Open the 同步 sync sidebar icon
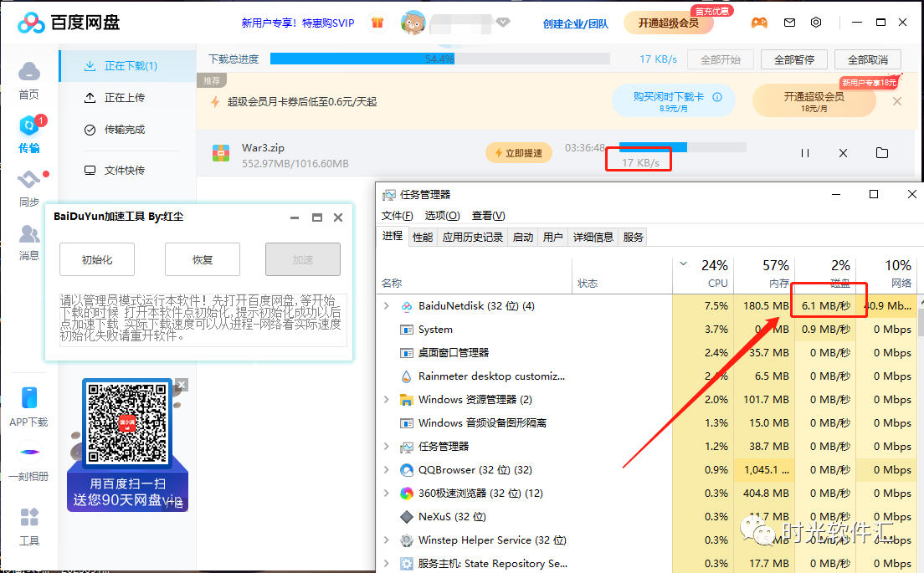The width and height of the screenshot is (924, 573). click(28, 188)
